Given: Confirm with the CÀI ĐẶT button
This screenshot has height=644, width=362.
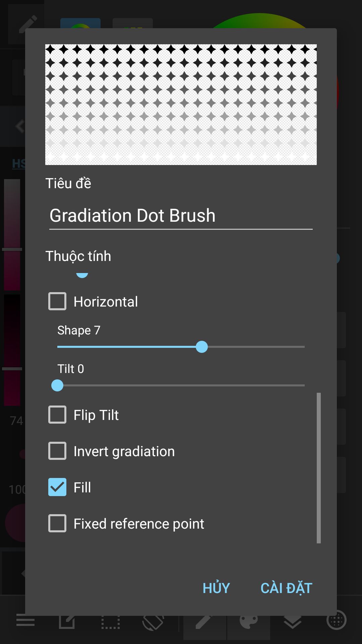Looking at the screenshot, I should pyautogui.click(x=286, y=588).
